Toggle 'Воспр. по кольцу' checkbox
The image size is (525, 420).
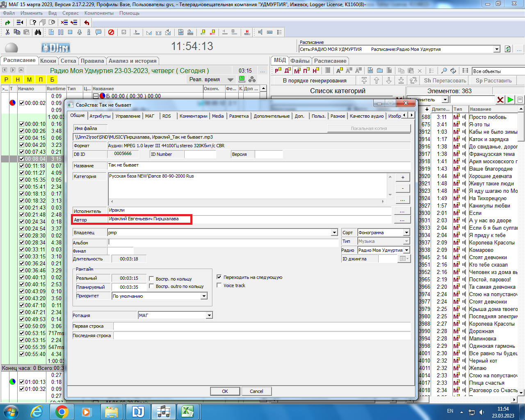(151, 278)
